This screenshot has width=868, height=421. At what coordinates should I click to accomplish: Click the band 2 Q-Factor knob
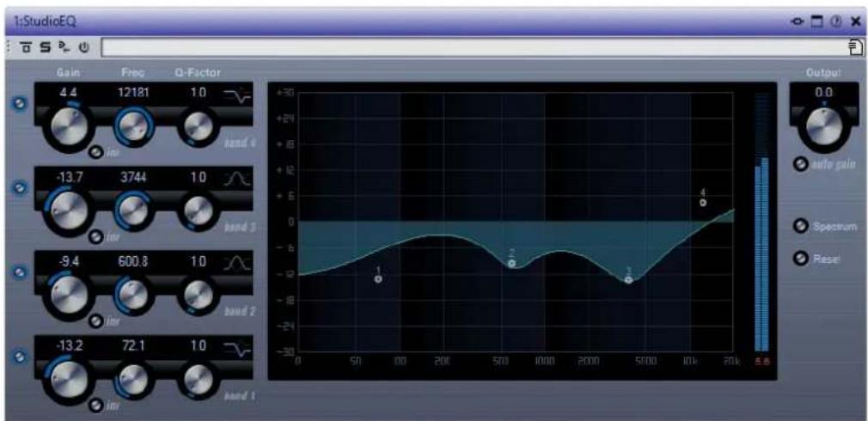(x=199, y=296)
